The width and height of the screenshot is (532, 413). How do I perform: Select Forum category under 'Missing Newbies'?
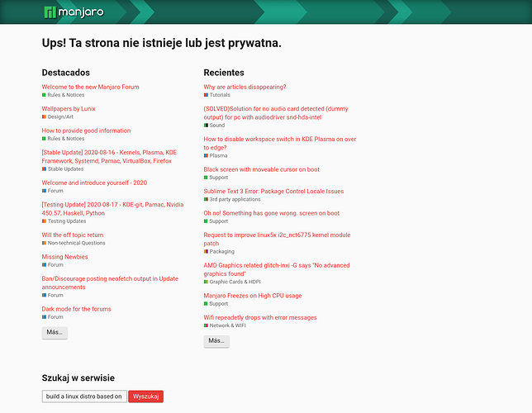tap(53, 265)
